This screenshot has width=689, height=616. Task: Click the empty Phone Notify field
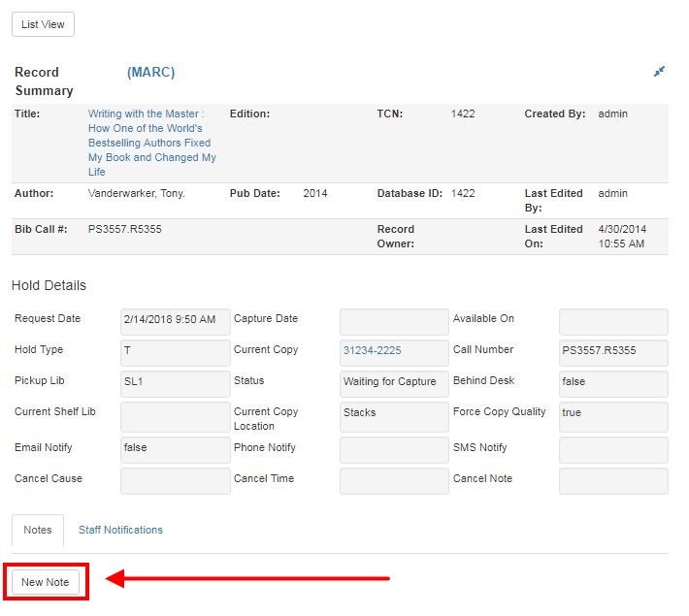[394, 450]
